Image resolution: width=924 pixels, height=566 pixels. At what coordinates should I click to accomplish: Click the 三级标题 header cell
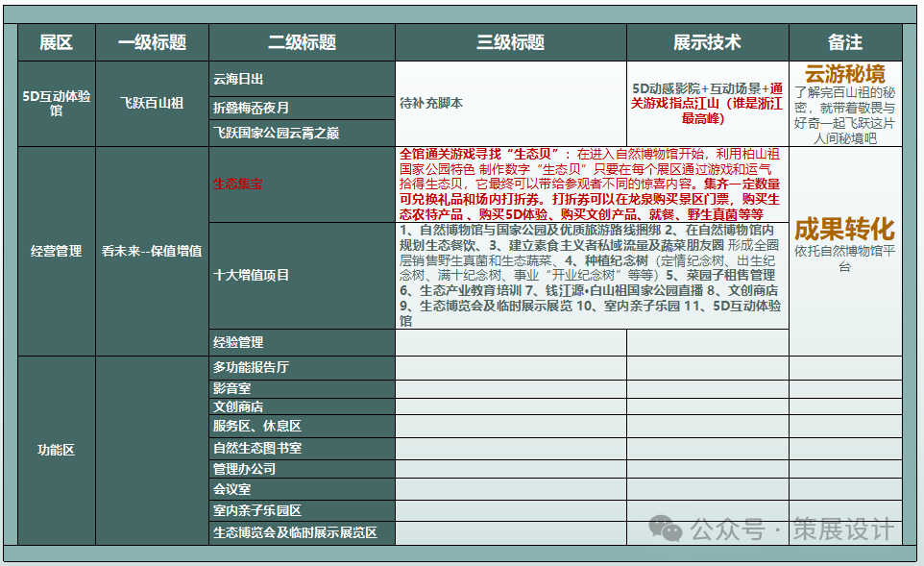[510, 43]
